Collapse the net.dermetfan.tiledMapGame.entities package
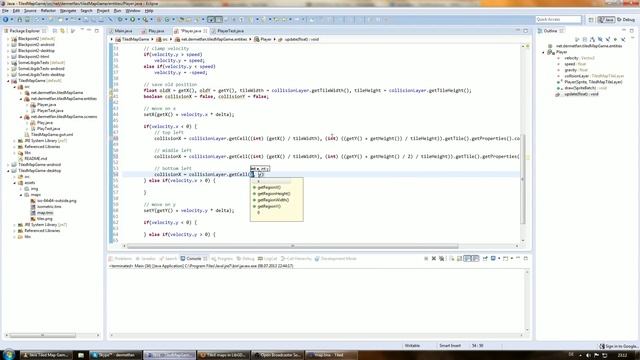Image resolution: width=640 pixels, height=360 pixels. click(x=21, y=99)
